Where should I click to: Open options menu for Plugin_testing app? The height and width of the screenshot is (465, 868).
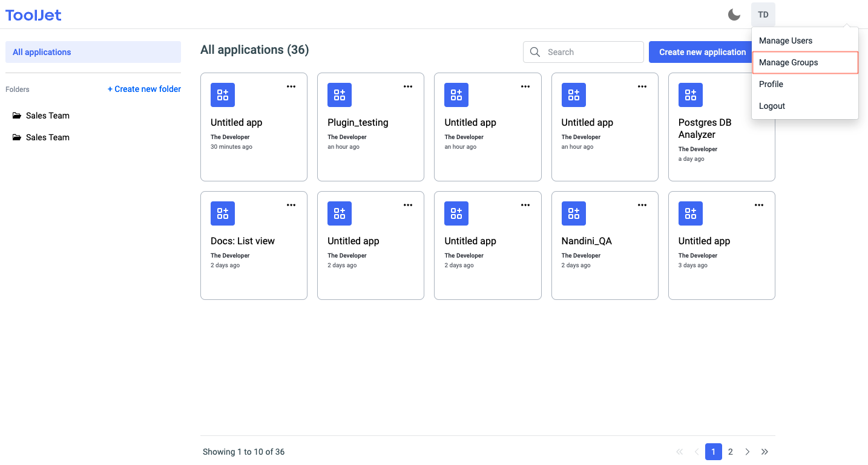coord(408,86)
